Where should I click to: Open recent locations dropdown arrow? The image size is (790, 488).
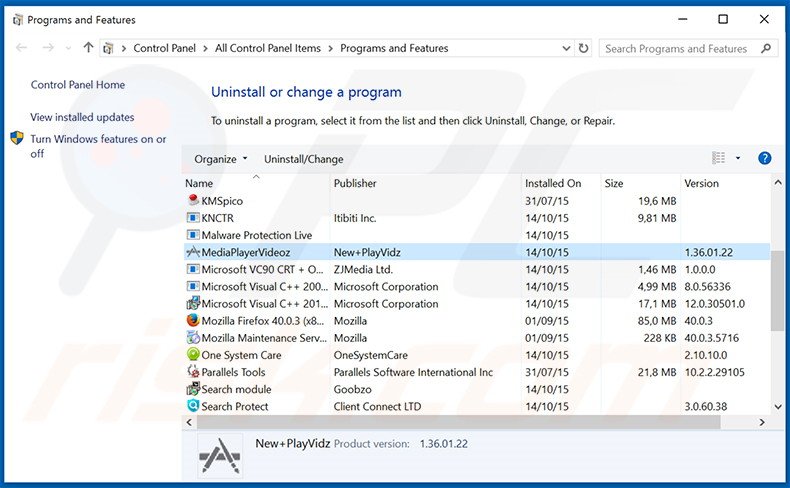[x=69, y=48]
